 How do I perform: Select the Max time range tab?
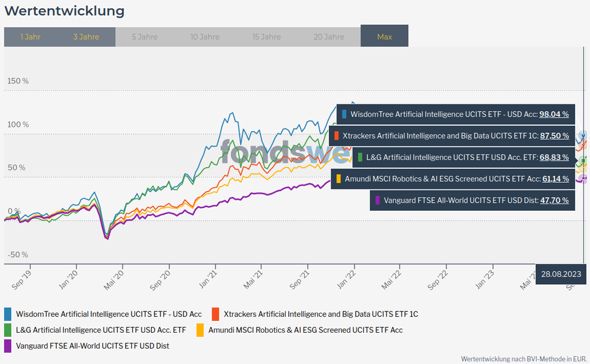click(x=384, y=37)
